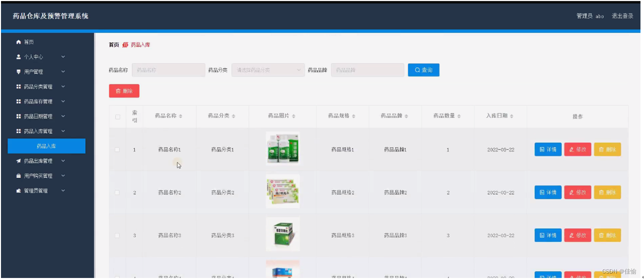Sort by 药品规格 column arrows
The width and height of the screenshot is (644, 279).
pos(353,116)
